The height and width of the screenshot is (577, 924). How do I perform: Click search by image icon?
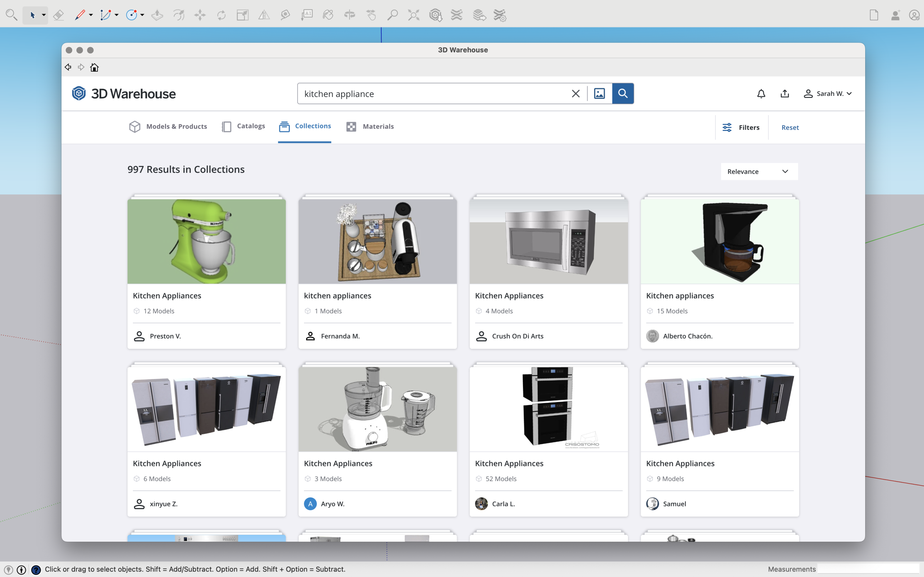pyautogui.click(x=600, y=93)
